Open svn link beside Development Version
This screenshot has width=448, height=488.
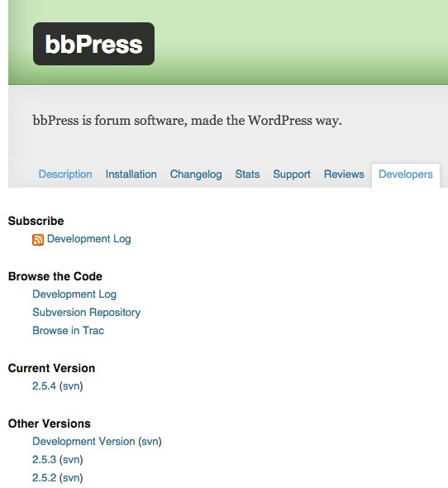[150, 442]
